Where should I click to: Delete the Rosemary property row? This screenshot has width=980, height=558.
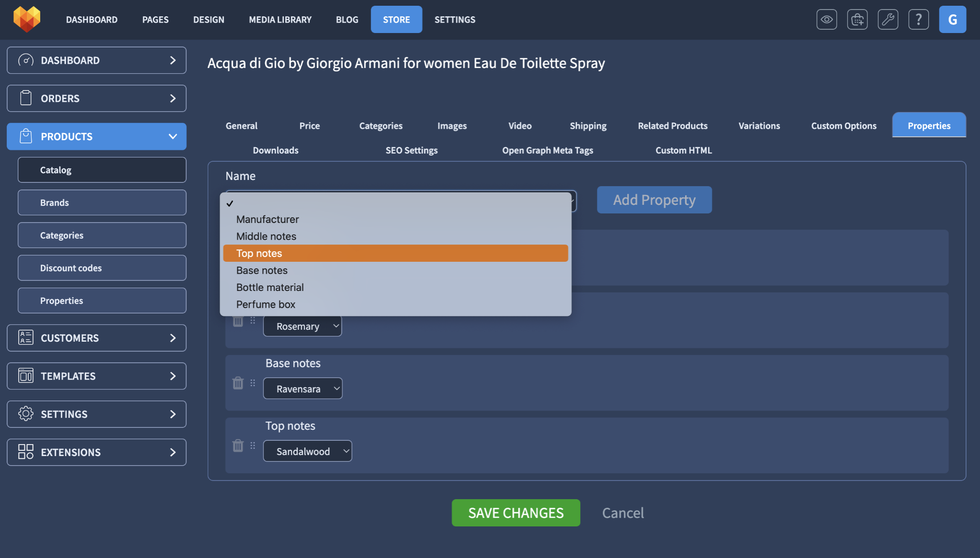click(x=238, y=321)
